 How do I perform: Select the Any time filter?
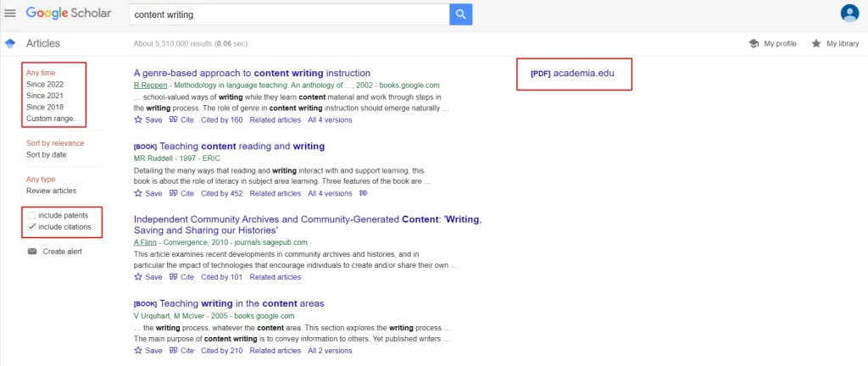[x=41, y=73]
